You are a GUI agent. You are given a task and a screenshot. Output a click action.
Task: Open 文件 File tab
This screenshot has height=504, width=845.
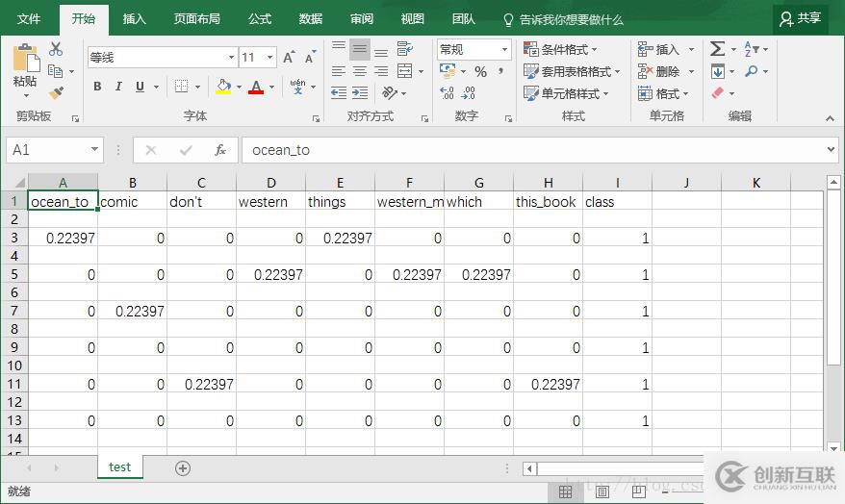[29, 19]
